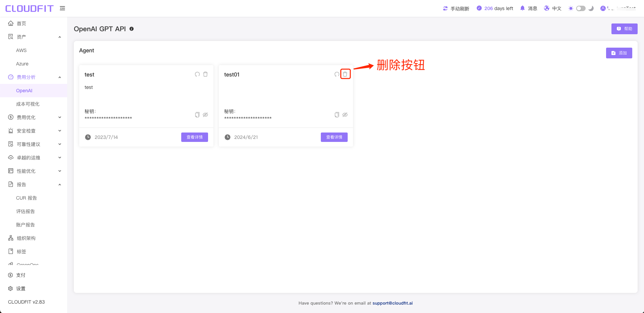Click info icon beside OpenAI GPT API
The height and width of the screenshot is (313, 644).
132,29
